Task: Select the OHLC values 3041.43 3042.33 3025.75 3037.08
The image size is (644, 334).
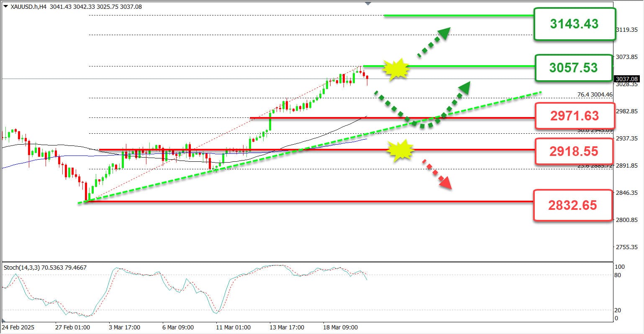Action: (x=96, y=7)
